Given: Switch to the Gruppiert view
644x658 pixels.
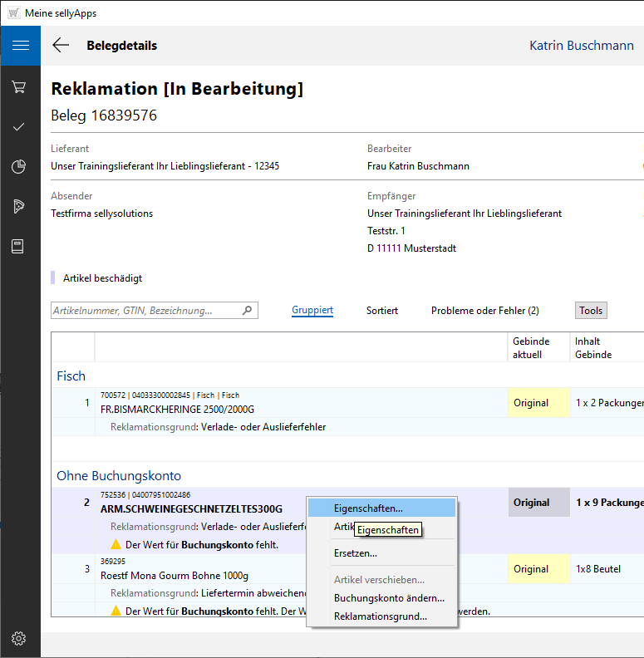Looking at the screenshot, I should pyautogui.click(x=312, y=311).
